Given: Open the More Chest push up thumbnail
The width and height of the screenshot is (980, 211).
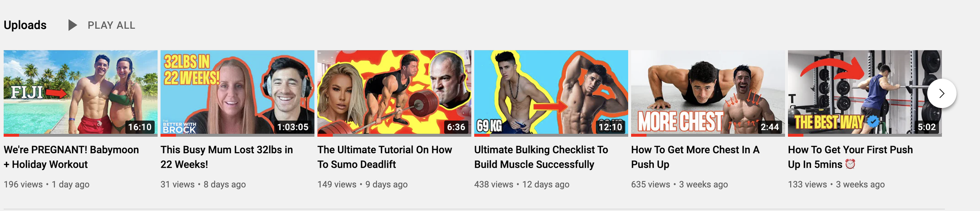Looking at the screenshot, I should (708, 93).
